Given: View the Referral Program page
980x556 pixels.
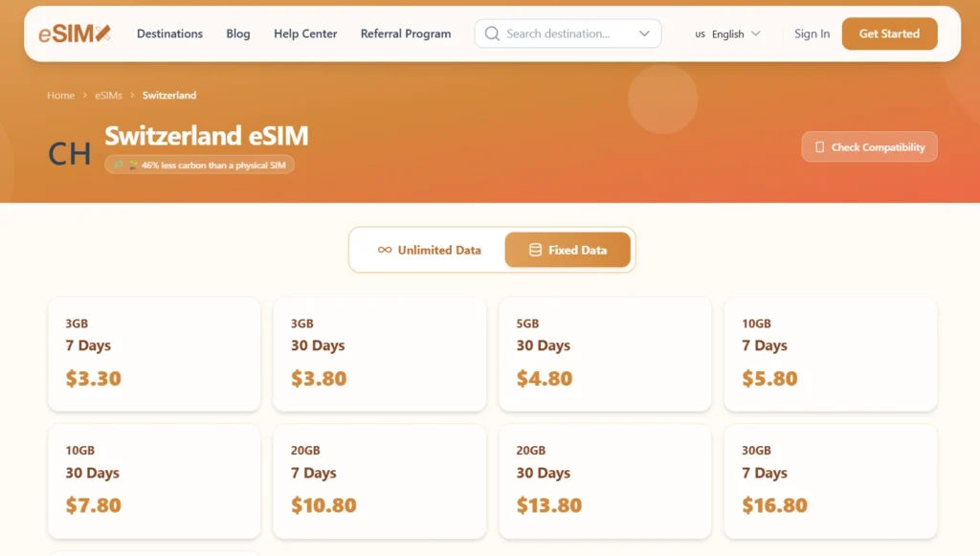Looking at the screenshot, I should click(x=406, y=33).
